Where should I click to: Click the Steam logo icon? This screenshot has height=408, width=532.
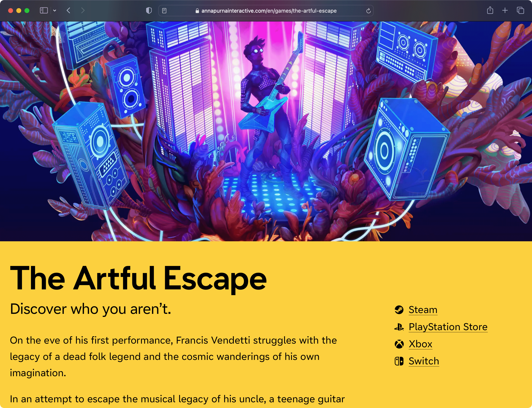click(399, 310)
